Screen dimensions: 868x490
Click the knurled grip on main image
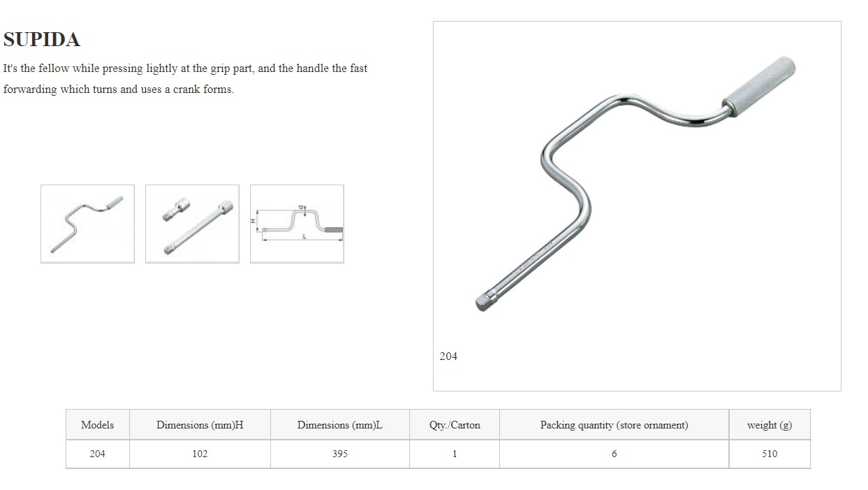(x=761, y=84)
